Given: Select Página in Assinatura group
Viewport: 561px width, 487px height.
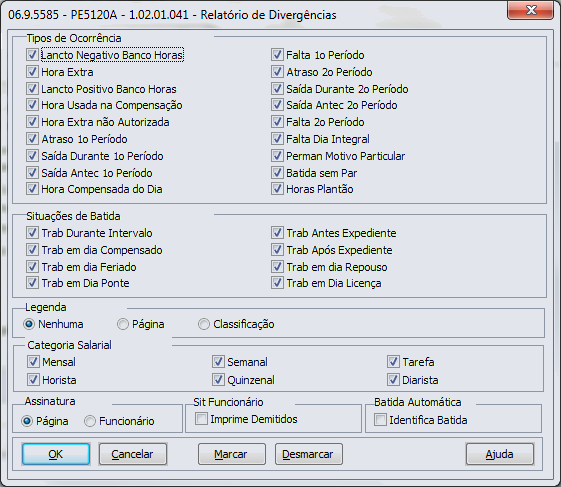Looking at the screenshot, I should [x=27, y=421].
